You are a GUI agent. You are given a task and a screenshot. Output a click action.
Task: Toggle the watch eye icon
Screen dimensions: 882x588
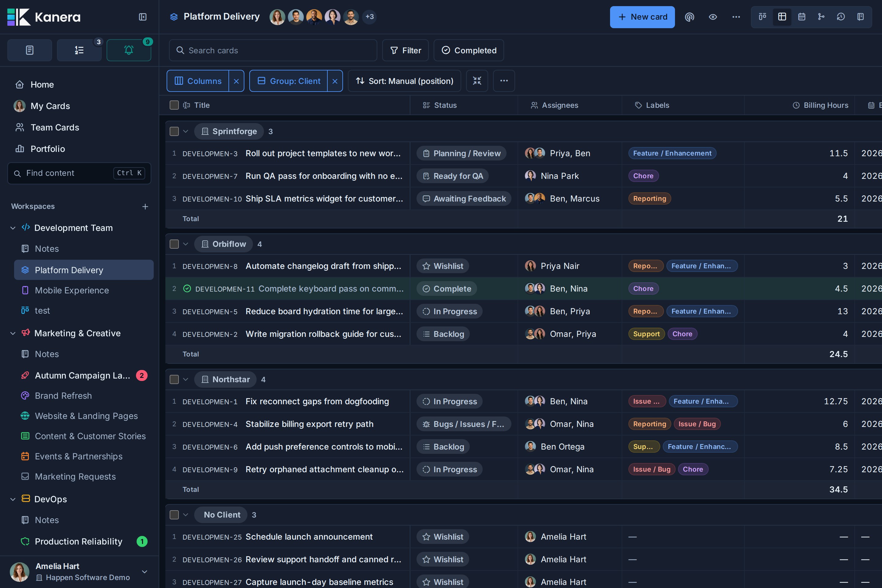pos(713,17)
